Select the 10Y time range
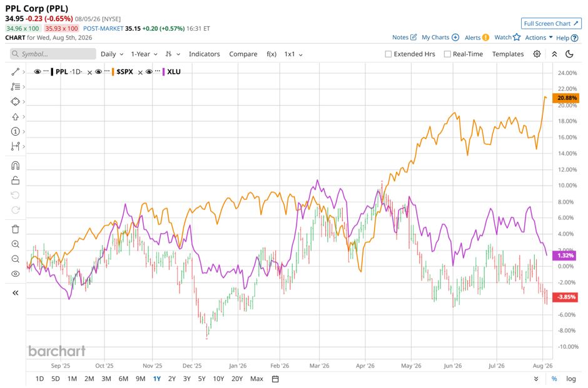Viewport: 588px width, 388px height. [218, 379]
